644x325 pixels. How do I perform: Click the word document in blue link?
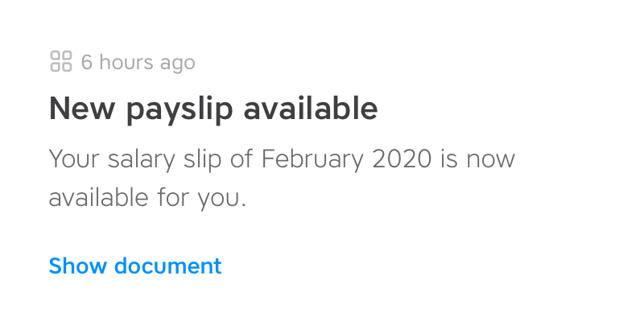(x=168, y=265)
